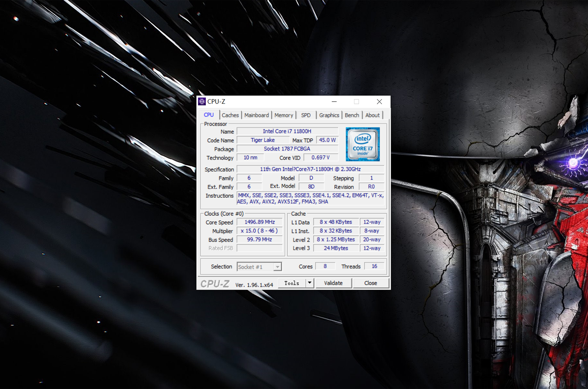The image size is (588, 389).
Task: Click the 8-way L1 Inst. associativity value
Action: click(372, 231)
